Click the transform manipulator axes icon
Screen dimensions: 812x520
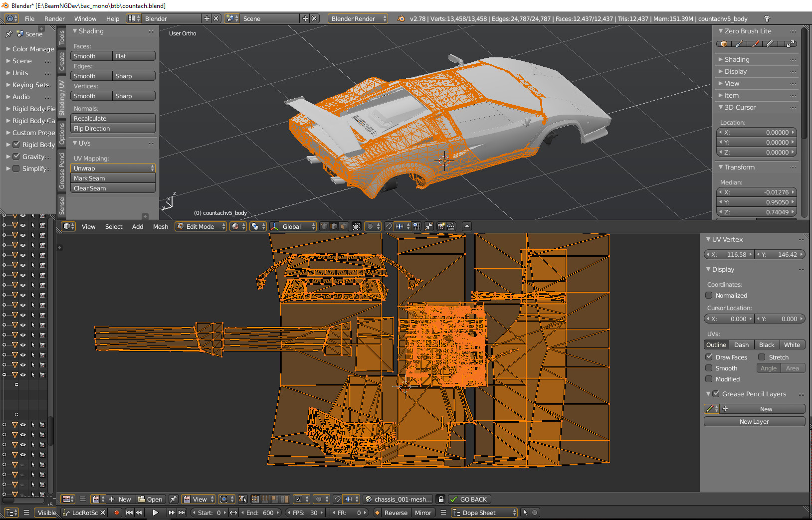click(274, 226)
